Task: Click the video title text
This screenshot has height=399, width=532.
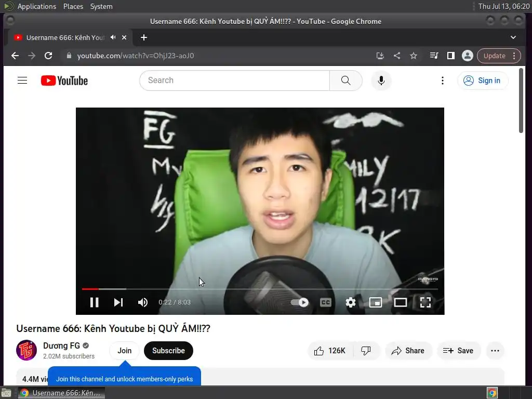Action: pyautogui.click(x=113, y=328)
